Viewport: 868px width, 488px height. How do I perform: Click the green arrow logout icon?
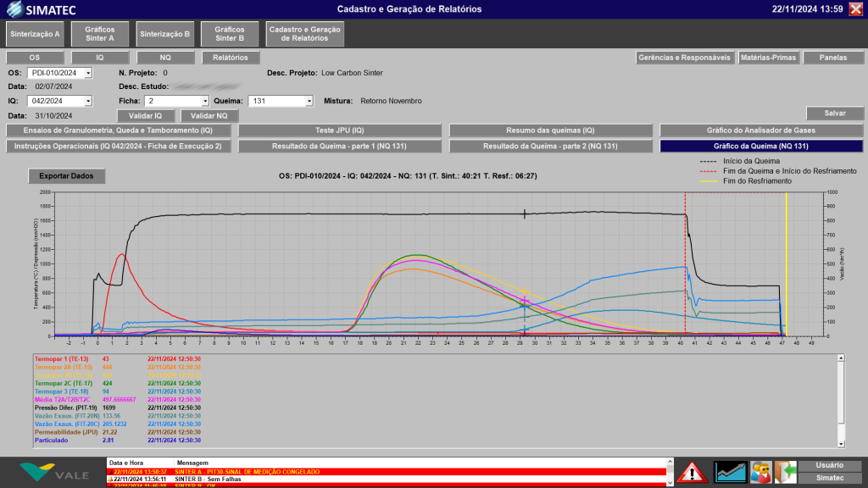pos(786,471)
